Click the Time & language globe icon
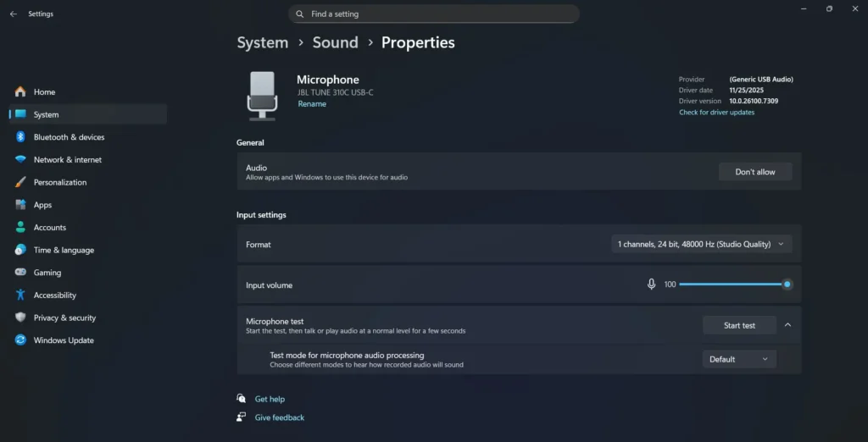 click(x=20, y=250)
